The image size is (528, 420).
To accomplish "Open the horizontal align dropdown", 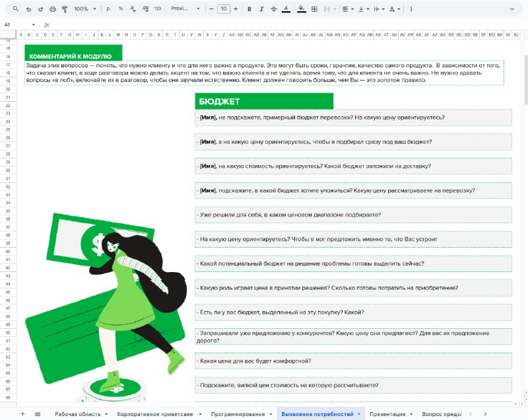I will coord(348,9).
